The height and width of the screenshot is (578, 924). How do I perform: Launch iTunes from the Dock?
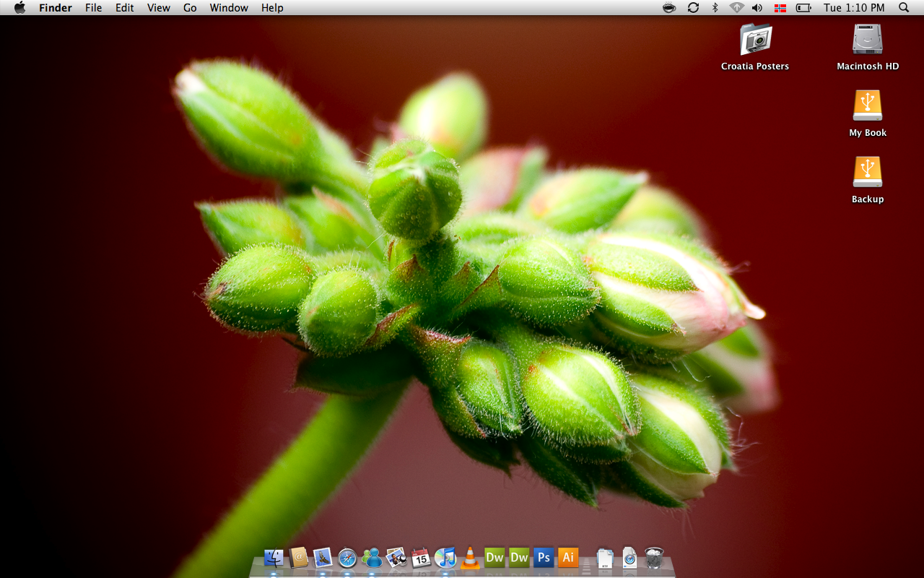tap(445, 557)
